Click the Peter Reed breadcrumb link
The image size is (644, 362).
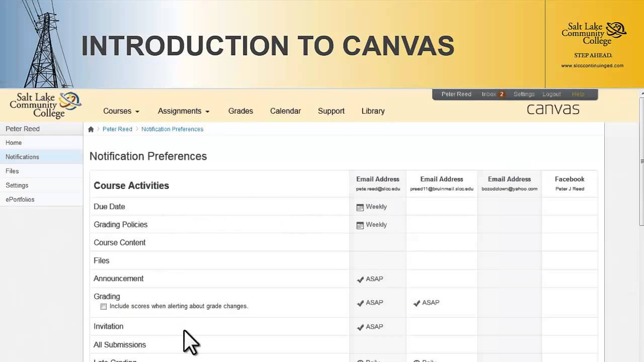tap(117, 129)
